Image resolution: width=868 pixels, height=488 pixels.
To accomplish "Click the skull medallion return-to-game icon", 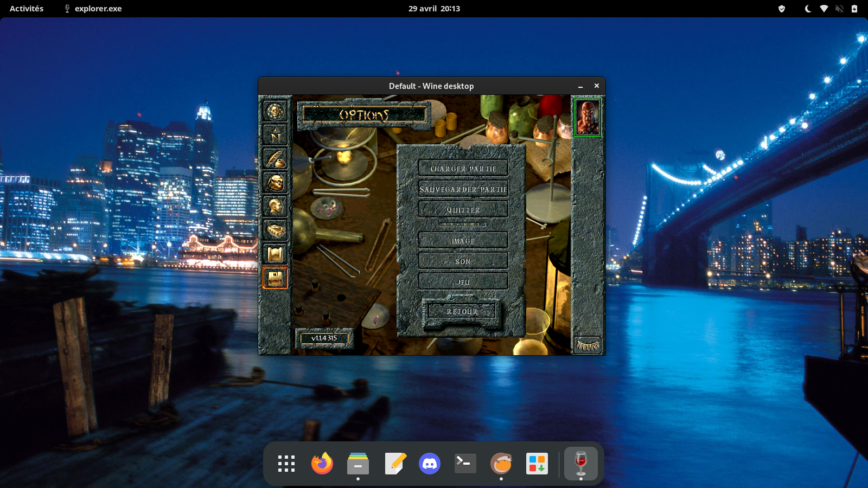I will tap(275, 111).
